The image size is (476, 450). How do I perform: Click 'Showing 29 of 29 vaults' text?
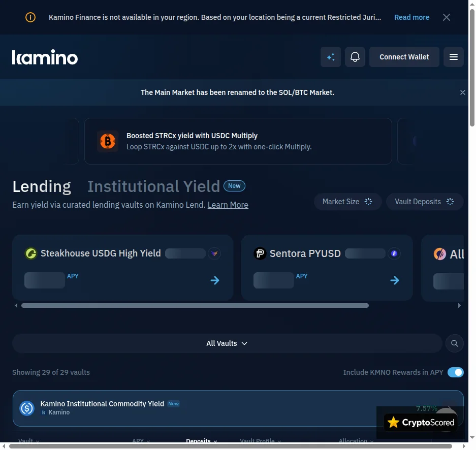[51, 372]
